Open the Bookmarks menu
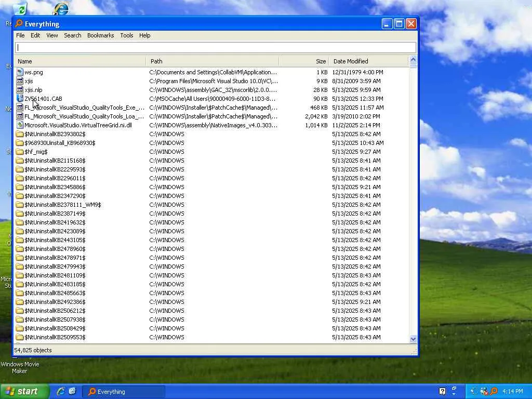The width and height of the screenshot is (532, 399). pos(100,35)
